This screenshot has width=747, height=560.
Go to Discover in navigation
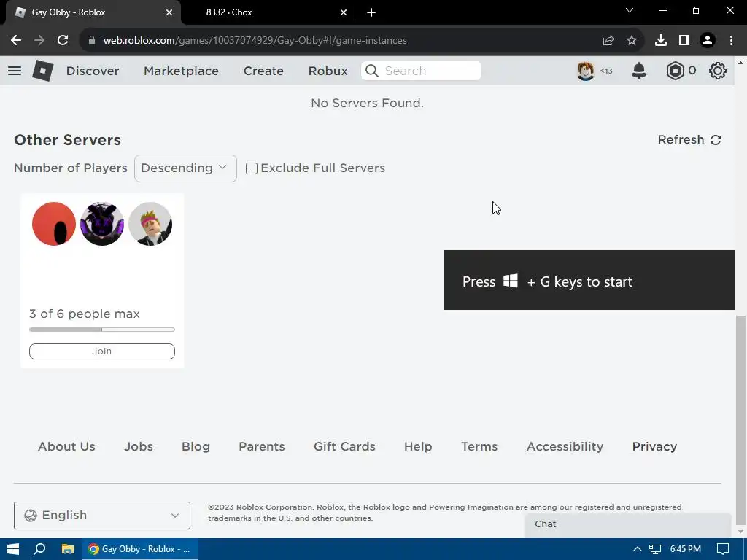pos(93,71)
